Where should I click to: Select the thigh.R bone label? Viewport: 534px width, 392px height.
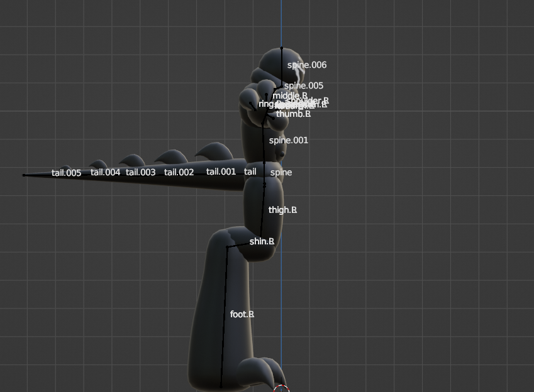(282, 210)
